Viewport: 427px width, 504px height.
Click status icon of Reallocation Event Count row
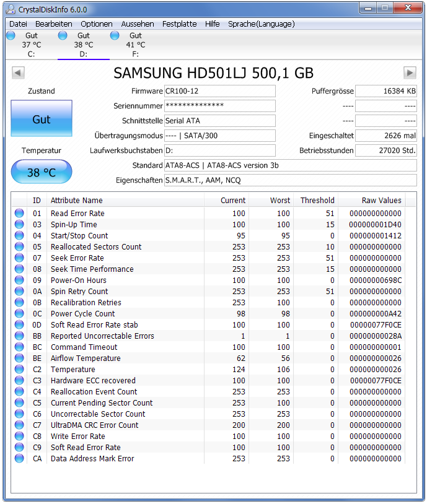click(19, 391)
